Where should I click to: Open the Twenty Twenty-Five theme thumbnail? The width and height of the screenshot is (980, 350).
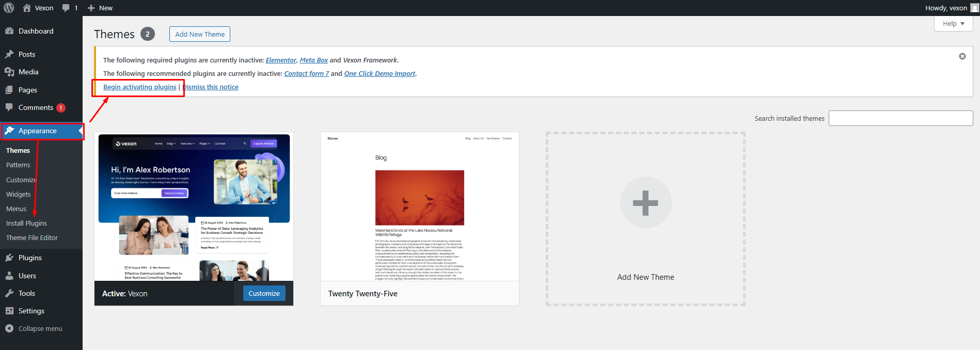coord(420,206)
